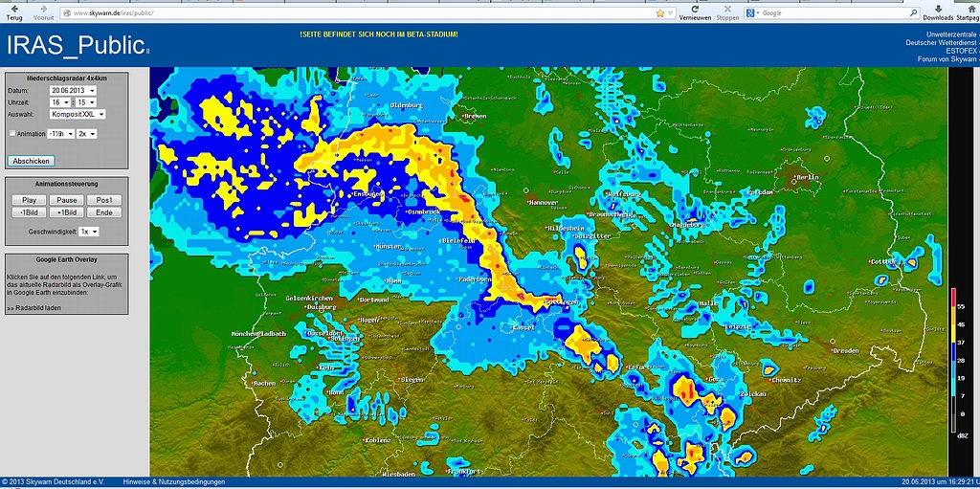The width and height of the screenshot is (980, 489).
Task: Open the Deutscher Wetterdienst link
Action: tap(942, 42)
